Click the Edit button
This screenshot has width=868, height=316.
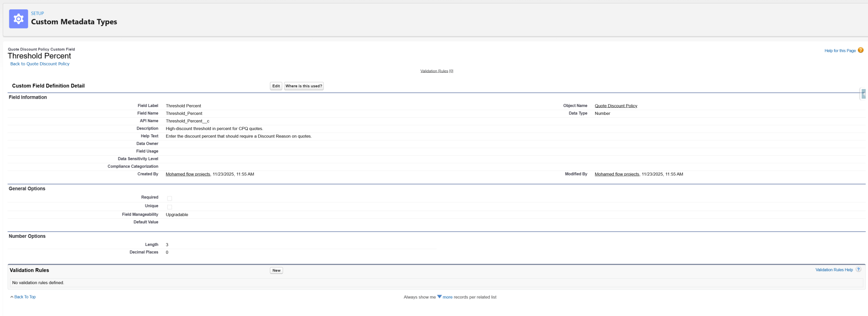pos(276,86)
